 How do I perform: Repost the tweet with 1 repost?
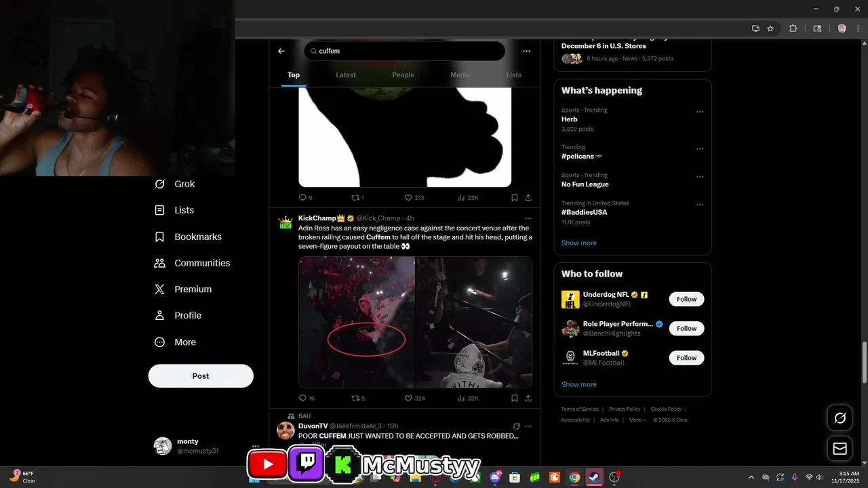[357, 198]
